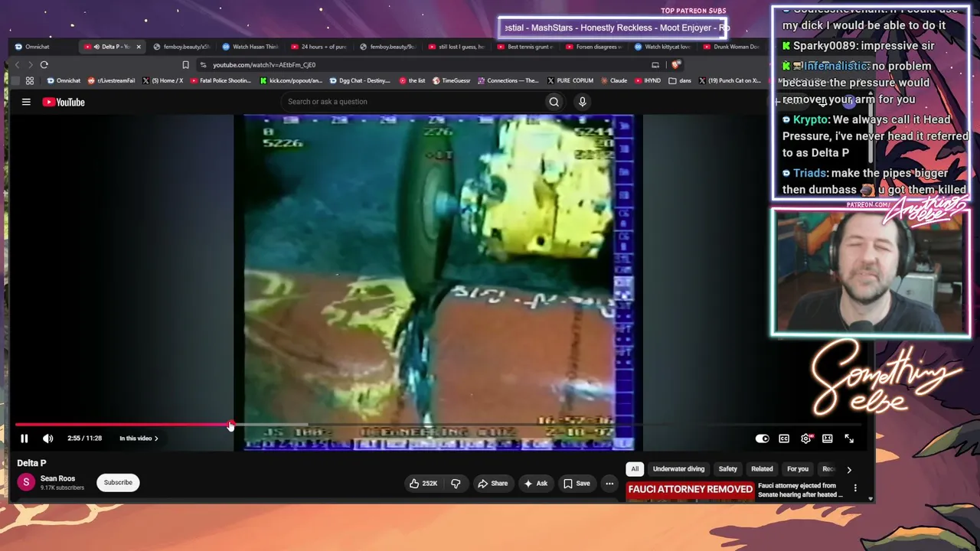The width and height of the screenshot is (980, 551).
Task: Switch to 'Watch Hasan Think' tab
Action: [x=251, y=47]
